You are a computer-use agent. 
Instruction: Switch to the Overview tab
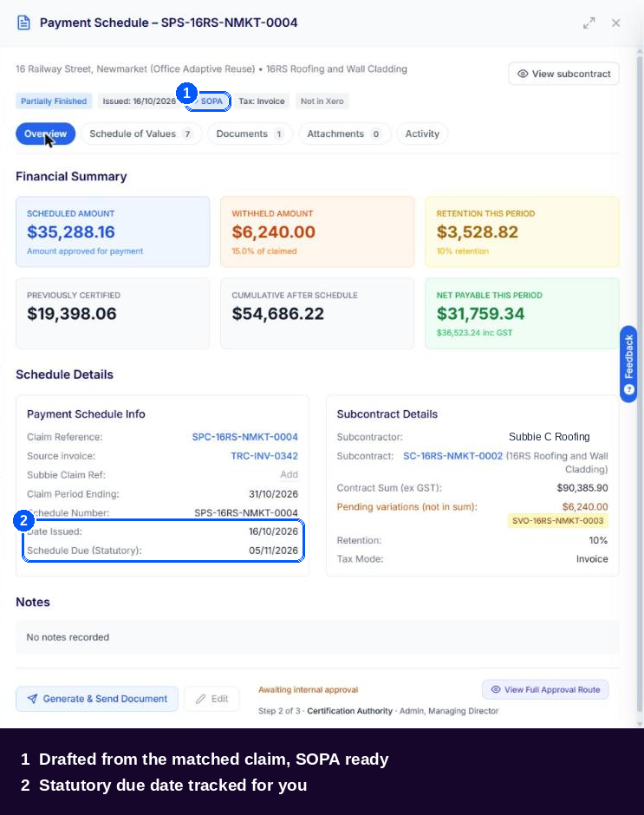point(45,134)
